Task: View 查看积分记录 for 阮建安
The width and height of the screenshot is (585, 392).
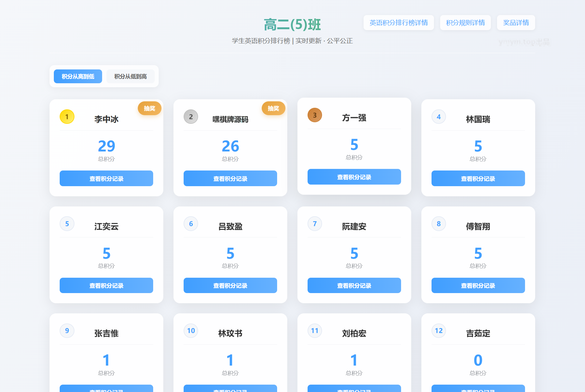Action: click(x=354, y=285)
